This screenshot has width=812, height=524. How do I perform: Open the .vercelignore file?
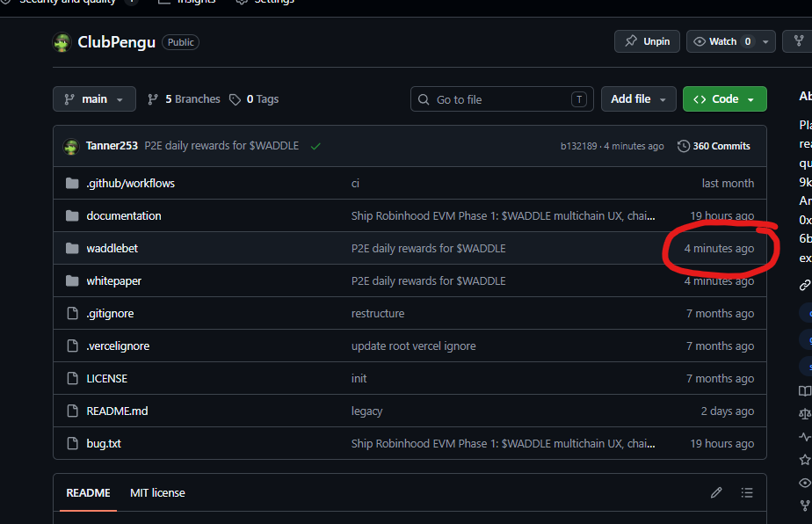point(118,346)
